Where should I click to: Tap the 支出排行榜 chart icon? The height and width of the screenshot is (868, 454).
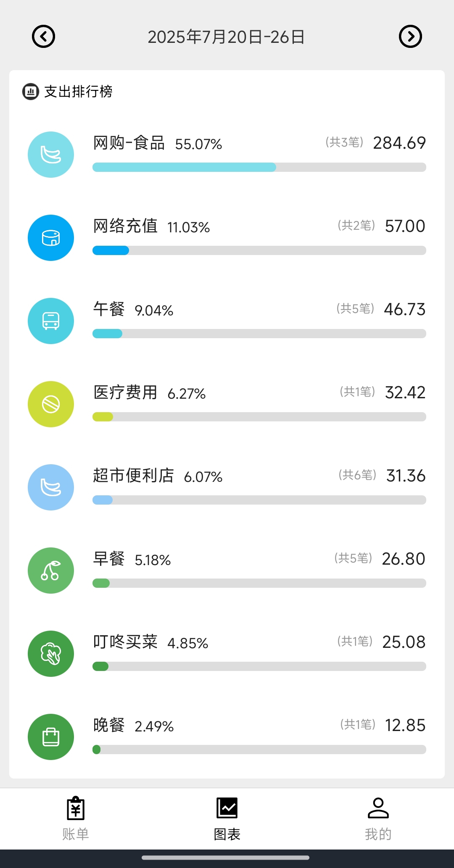(31, 91)
